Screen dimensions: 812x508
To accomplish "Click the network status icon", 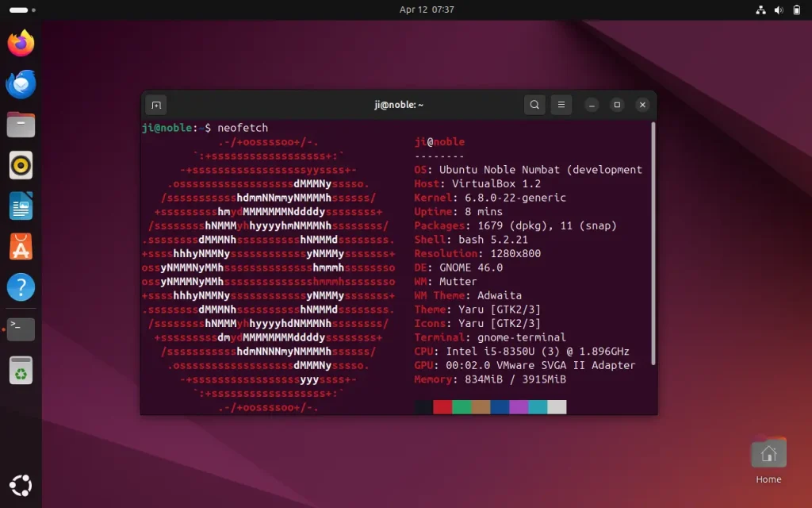I will pyautogui.click(x=760, y=10).
